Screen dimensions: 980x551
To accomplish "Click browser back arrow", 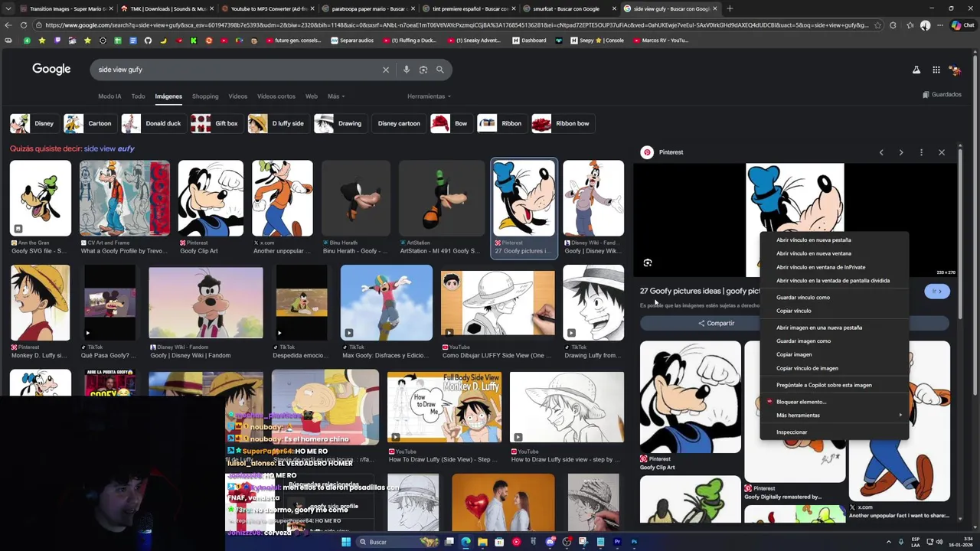I will [8, 25].
